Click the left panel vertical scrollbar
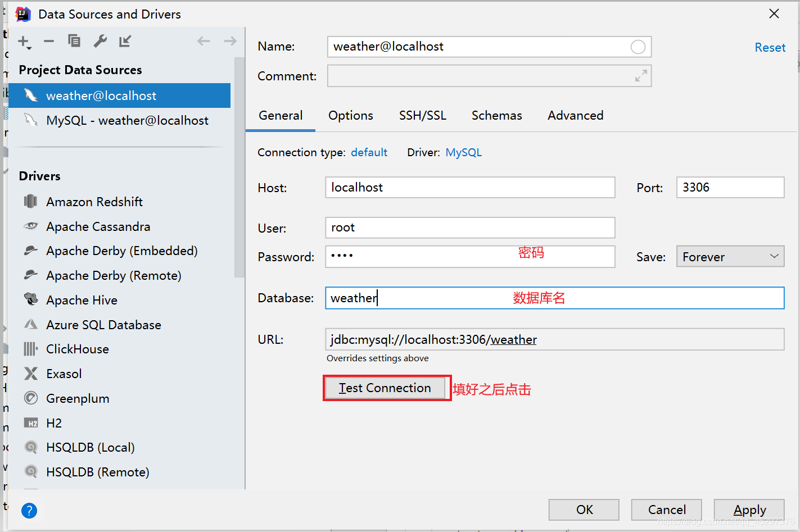Image resolution: width=800 pixels, height=532 pixels. [x=239, y=169]
